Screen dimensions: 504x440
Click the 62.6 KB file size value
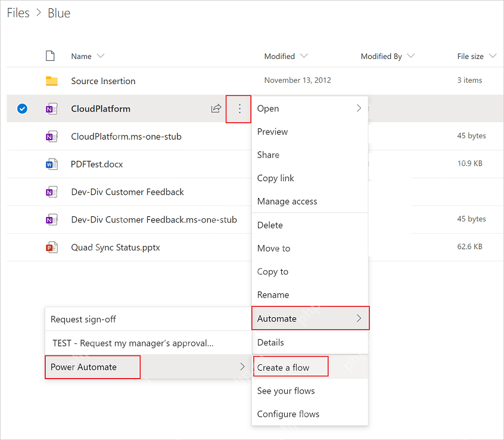click(x=469, y=247)
